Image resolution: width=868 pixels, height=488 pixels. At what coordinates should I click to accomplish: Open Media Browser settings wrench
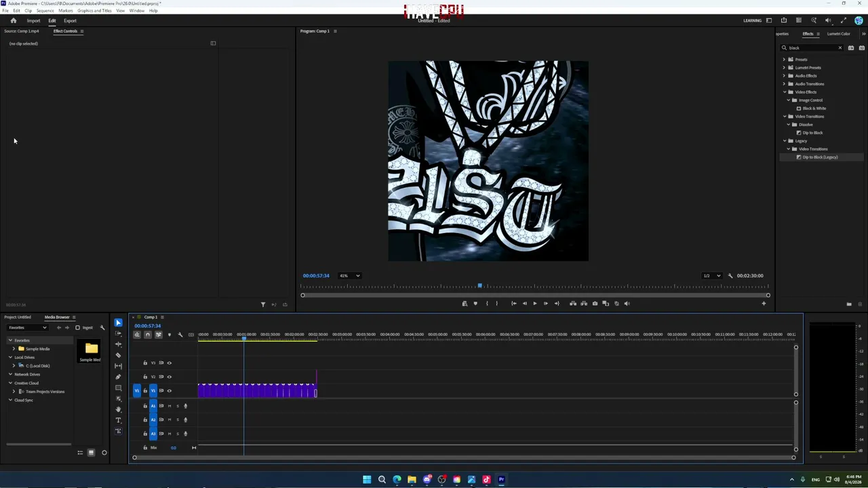coord(102,328)
